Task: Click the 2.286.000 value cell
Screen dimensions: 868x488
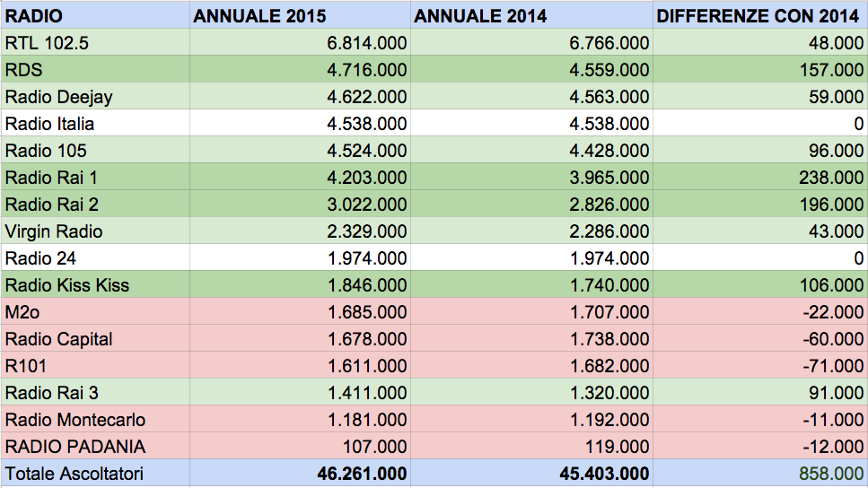Action: (531, 231)
